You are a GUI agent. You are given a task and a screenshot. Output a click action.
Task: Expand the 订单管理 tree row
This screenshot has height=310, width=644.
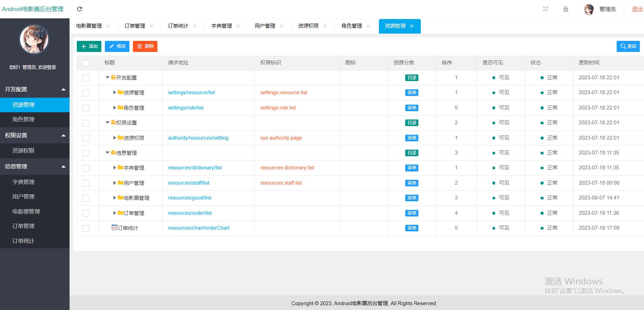click(x=115, y=213)
